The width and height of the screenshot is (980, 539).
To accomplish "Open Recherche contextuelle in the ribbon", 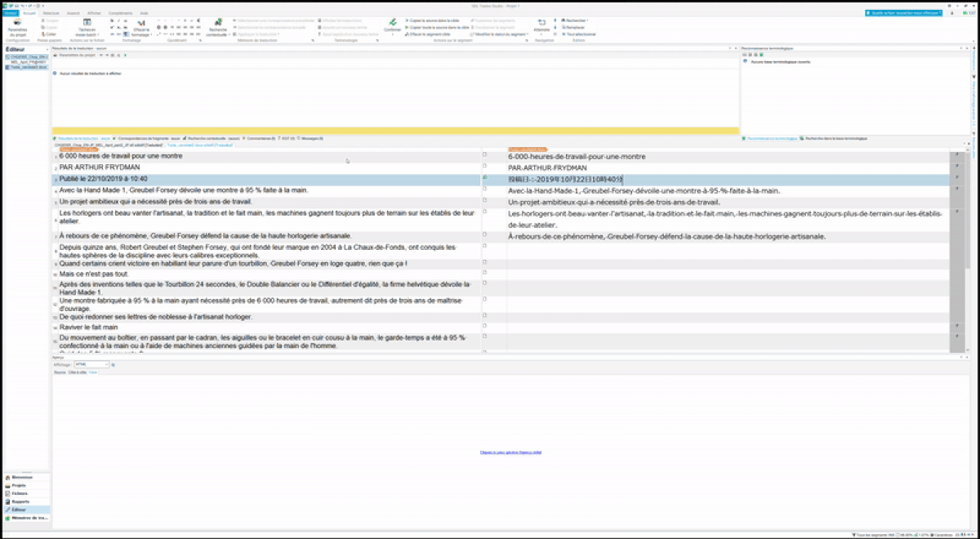I will (x=217, y=27).
